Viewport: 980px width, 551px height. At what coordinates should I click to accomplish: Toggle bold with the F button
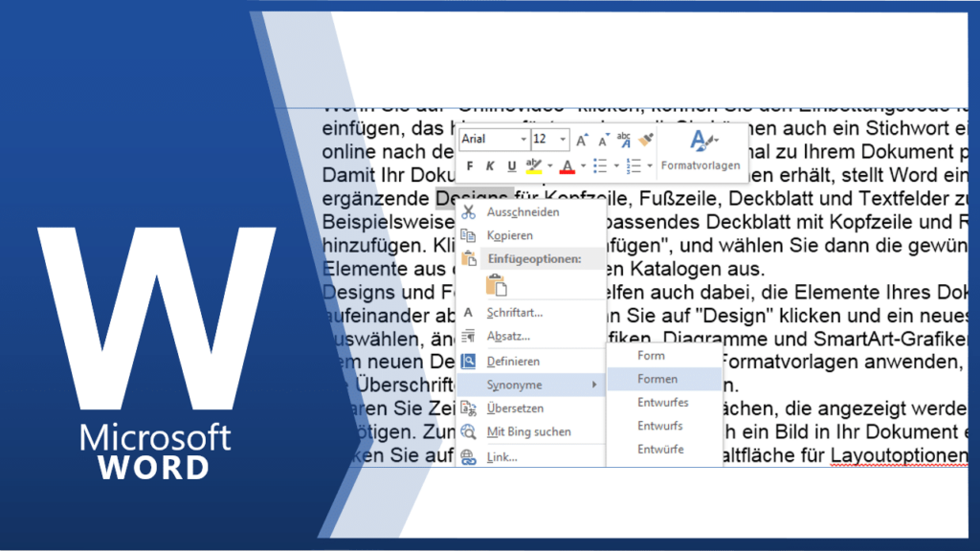coord(471,166)
